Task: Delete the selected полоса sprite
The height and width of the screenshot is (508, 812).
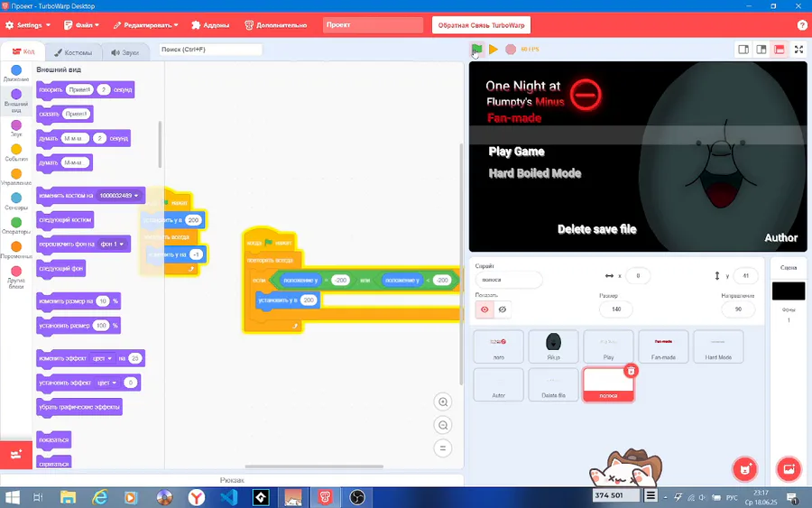Action: click(631, 371)
